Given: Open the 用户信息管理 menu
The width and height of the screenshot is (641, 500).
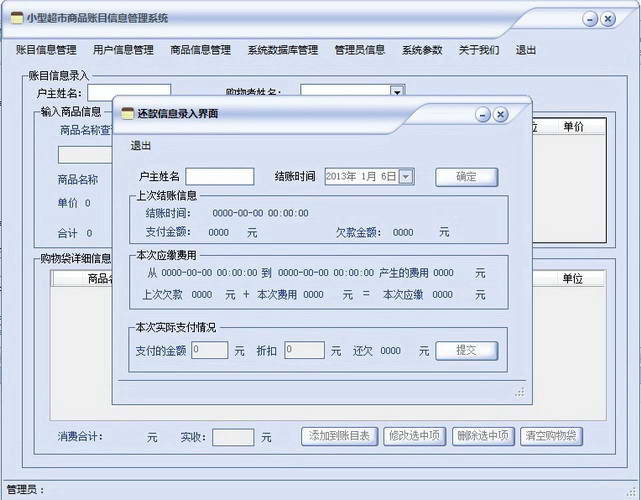Looking at the screenshot, I should click(123, 50).
